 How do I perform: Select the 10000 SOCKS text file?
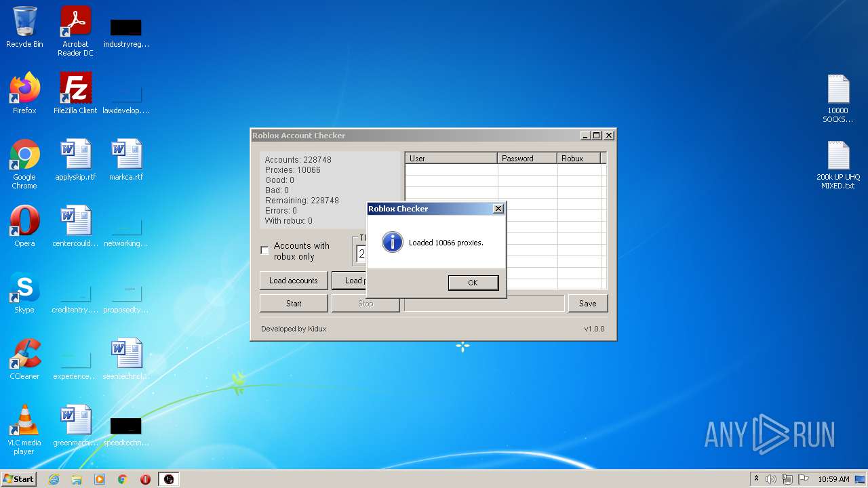tap(838, 98)
